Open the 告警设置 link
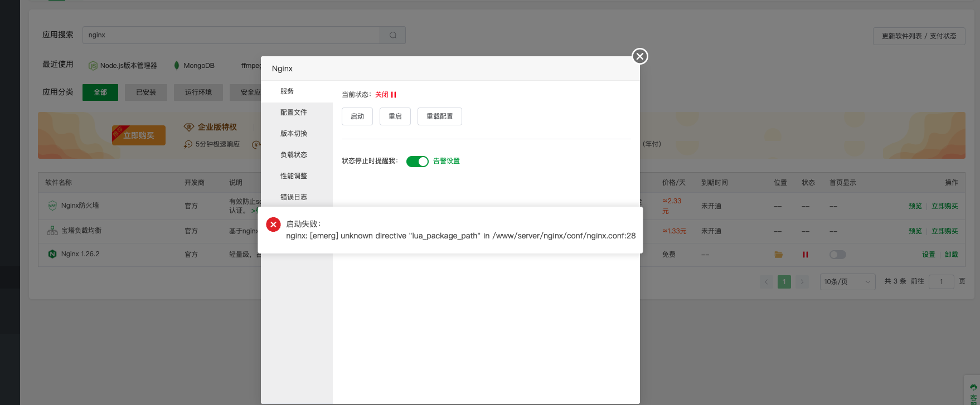Image resolution: width=980 pixels, height=405 pixels. (x=447, y=161)
